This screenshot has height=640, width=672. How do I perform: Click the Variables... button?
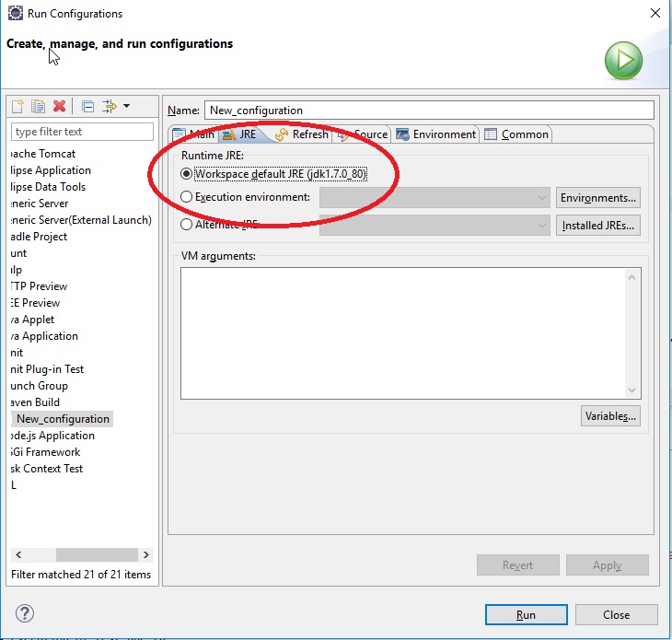click(610, 416)
